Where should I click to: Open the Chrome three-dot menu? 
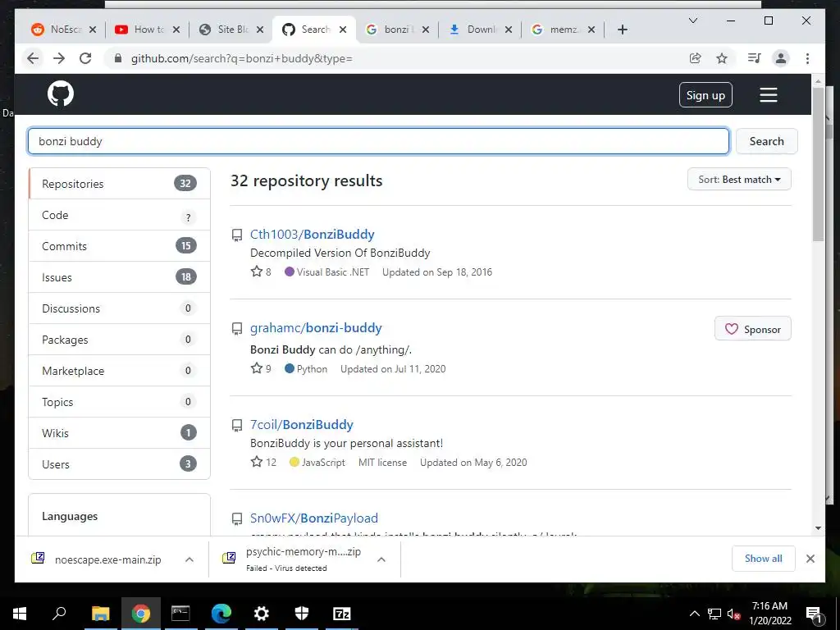pyautogui.click(x=807, y=58)
